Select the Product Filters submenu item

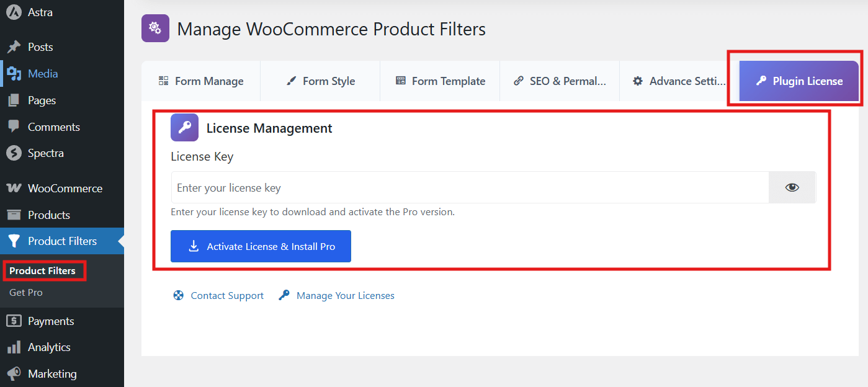coord(42,271)
